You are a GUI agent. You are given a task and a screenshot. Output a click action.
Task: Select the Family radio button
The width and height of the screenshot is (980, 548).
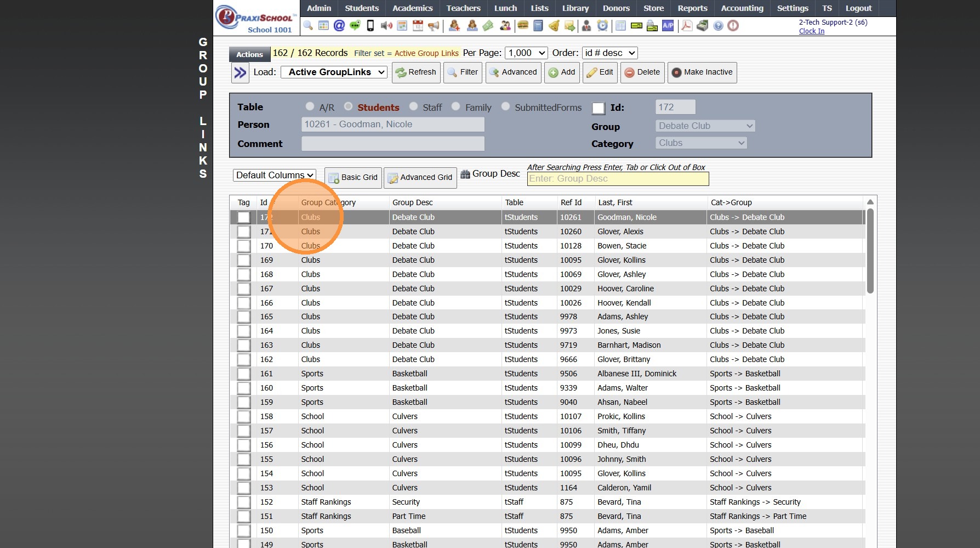(x=456, y=106)
